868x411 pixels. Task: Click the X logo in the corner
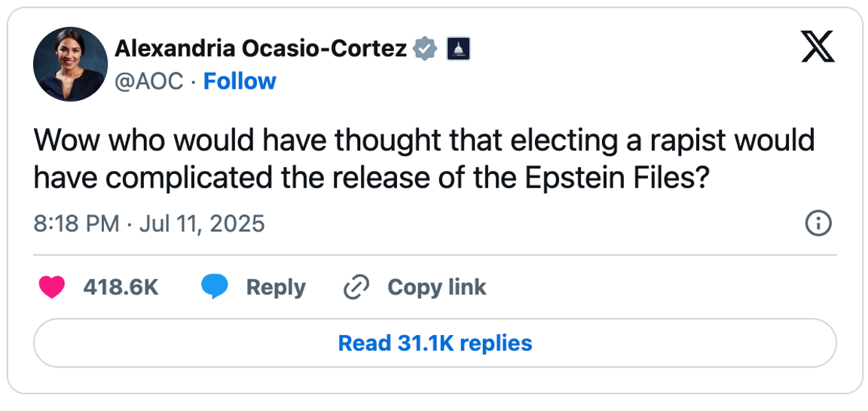tap(818, 49)
